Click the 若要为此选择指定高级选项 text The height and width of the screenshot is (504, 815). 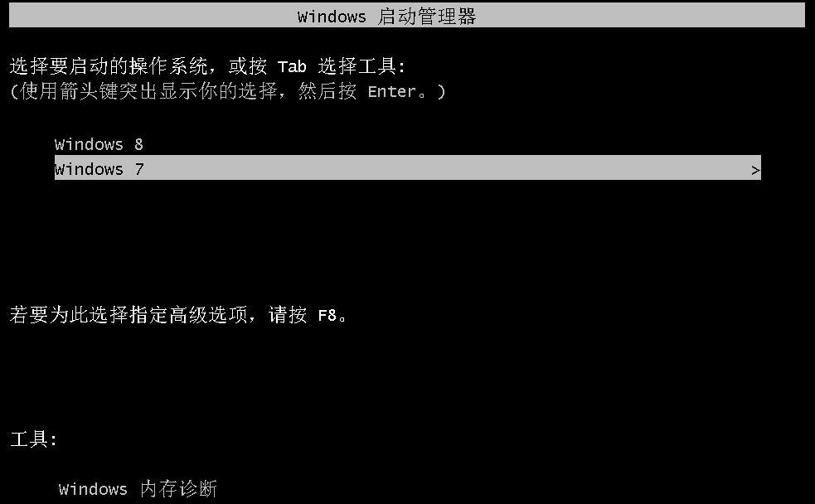click(129, 314)
